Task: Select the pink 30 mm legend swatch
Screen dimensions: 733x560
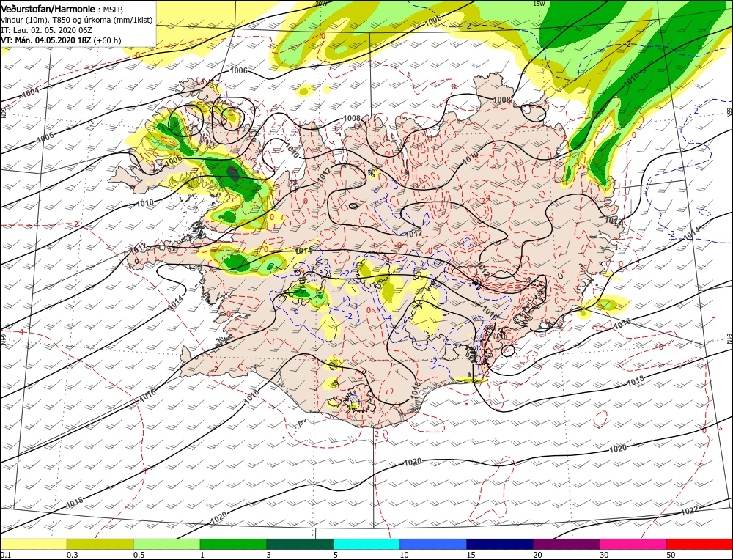Action: (x=633, y=544)
